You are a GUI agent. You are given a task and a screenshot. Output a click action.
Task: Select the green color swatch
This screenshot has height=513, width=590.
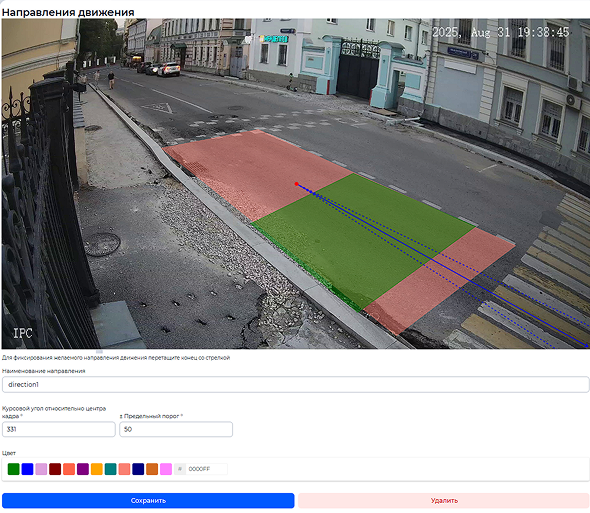click(14, 469)
